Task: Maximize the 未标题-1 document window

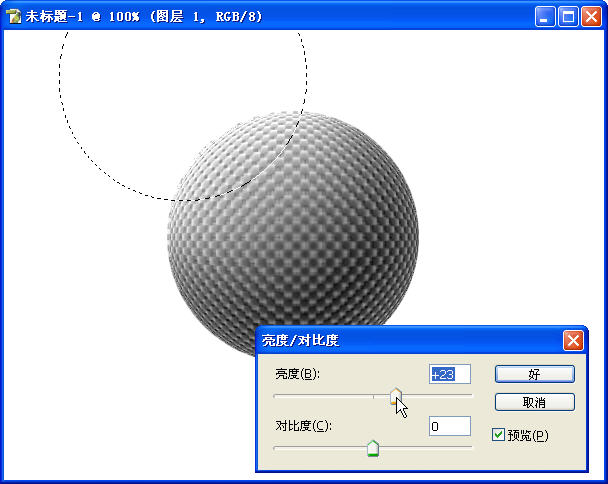Action: (x=568, y=17)
